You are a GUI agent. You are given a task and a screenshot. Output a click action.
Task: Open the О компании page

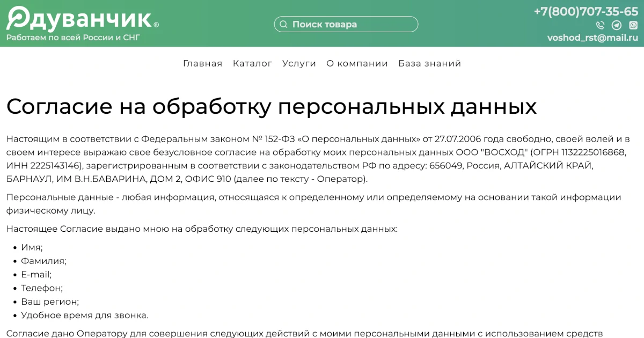pos(357,63)
